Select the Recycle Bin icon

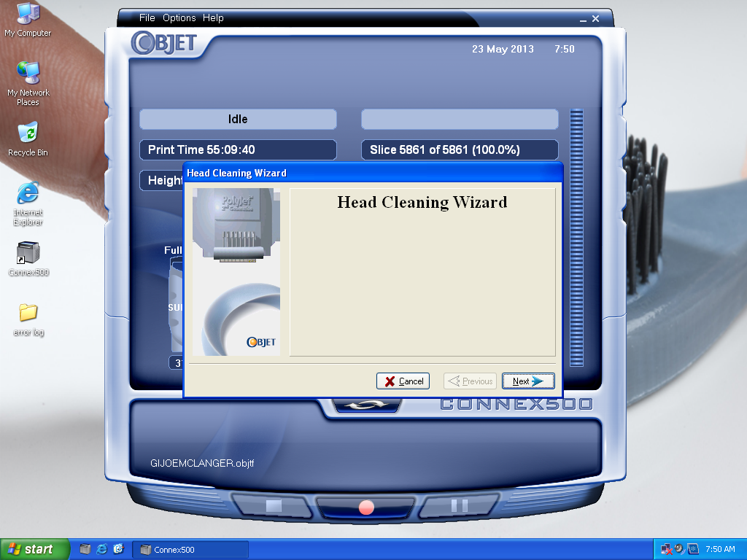tap(28, 139)
